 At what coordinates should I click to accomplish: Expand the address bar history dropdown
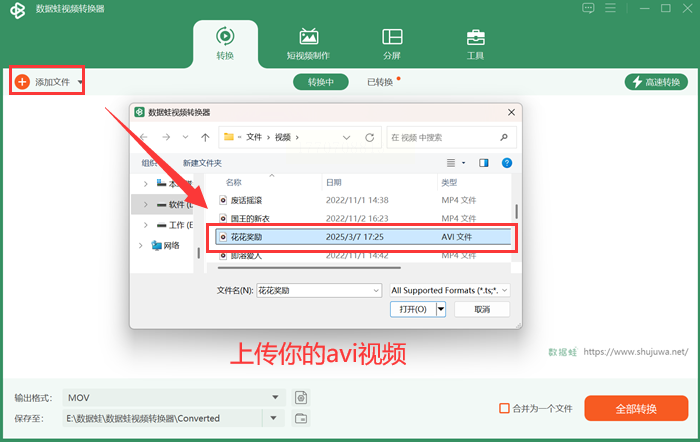[x=346, y=138]
